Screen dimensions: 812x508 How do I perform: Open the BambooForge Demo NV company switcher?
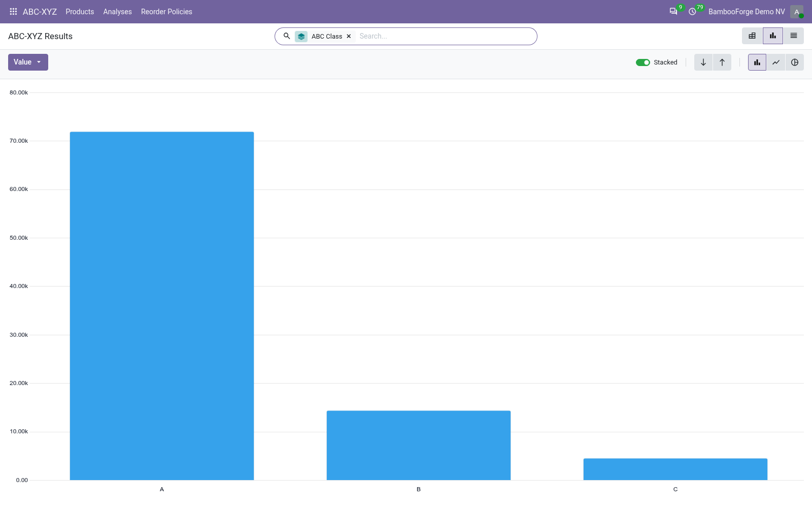747,12
